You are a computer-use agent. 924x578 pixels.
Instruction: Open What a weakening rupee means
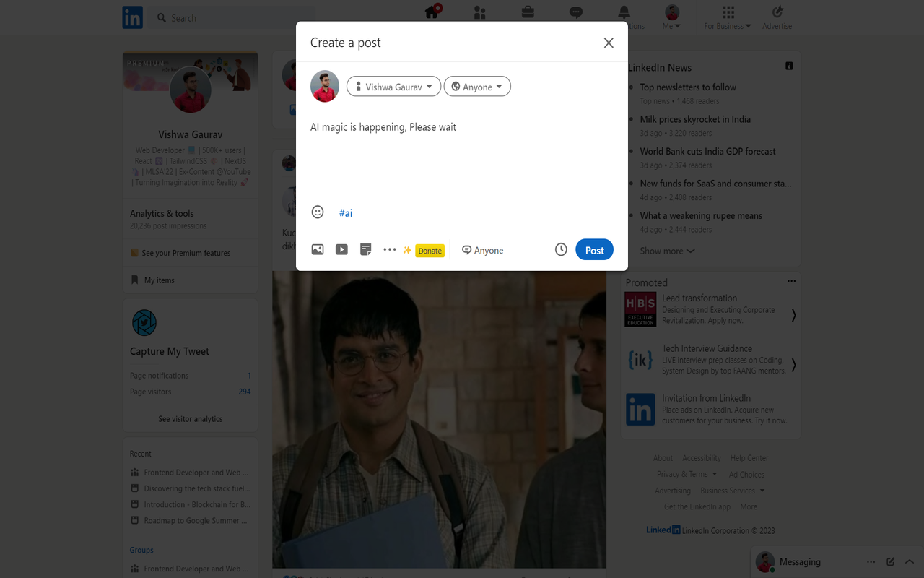pos(701,215)
